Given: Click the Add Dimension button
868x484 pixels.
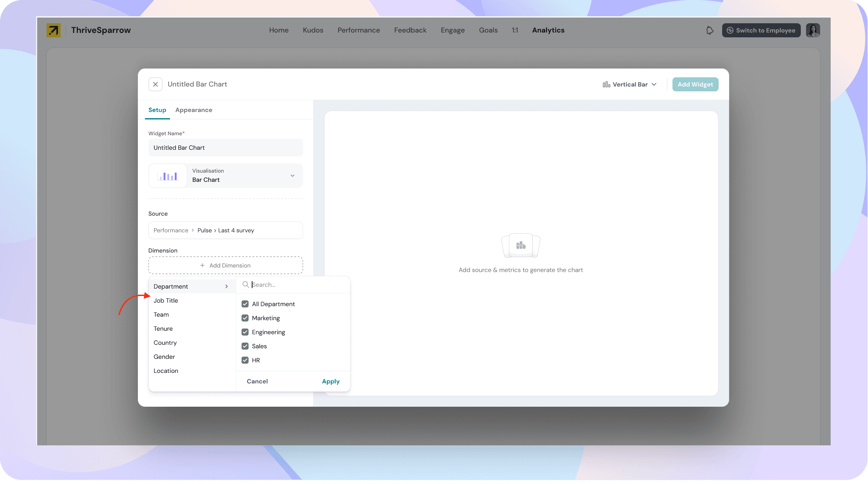Looking at the screenshot, I should 226,265.
